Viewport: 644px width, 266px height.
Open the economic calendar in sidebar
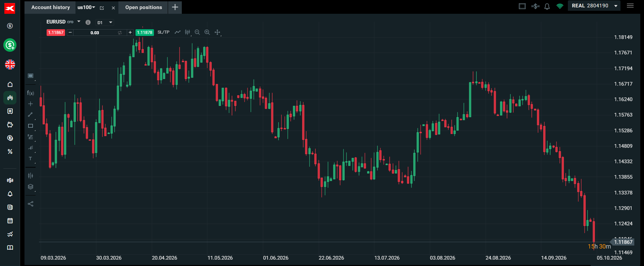10,221
